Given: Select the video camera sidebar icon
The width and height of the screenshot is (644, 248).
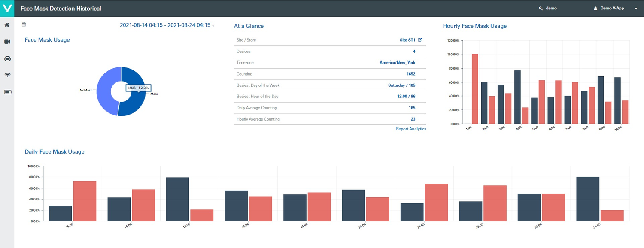Looking at the screenshot, I should click(x=6, y=42).
